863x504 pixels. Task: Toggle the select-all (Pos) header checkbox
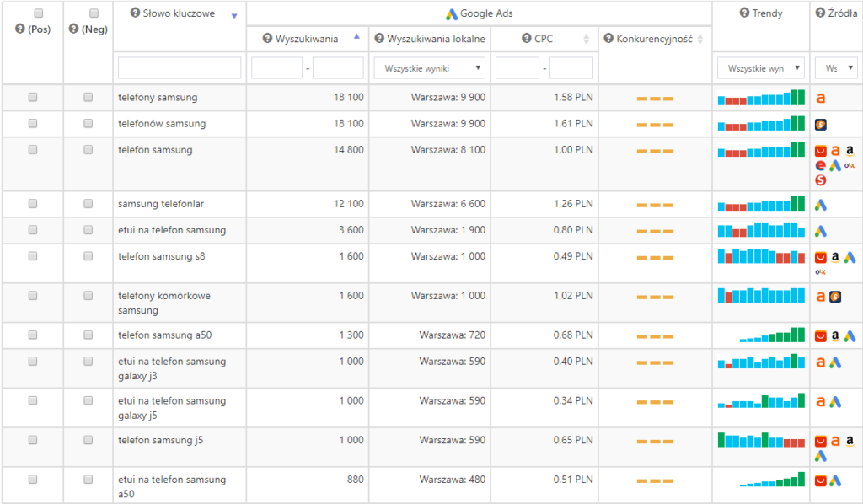pos(39,13)
